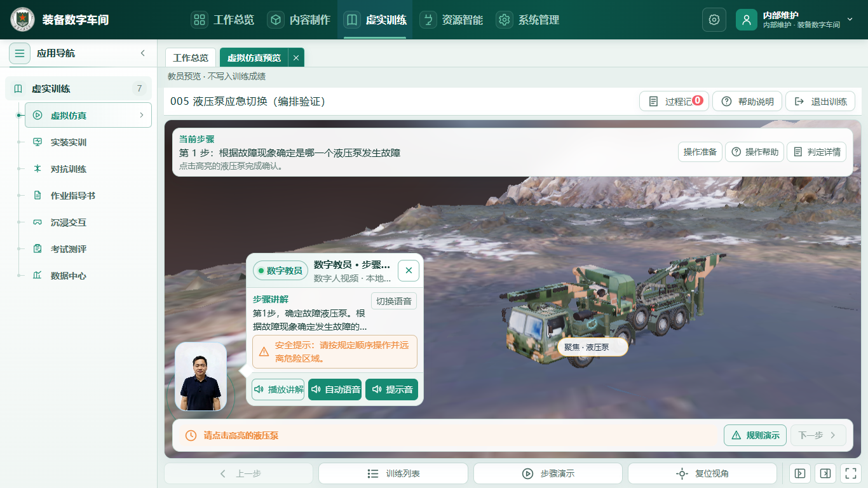Click the digital instructor video thumbnail

[201, 377]
